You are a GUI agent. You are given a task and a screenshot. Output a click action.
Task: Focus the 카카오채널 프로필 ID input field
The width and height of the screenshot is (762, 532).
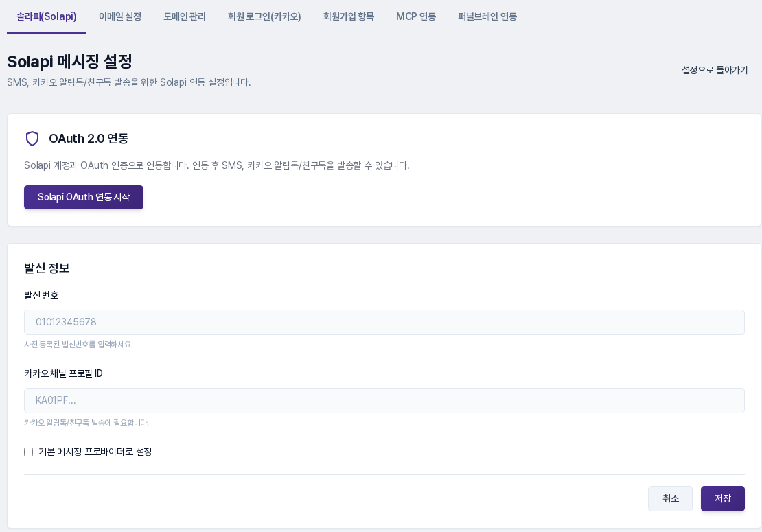(x=384, y=400)
